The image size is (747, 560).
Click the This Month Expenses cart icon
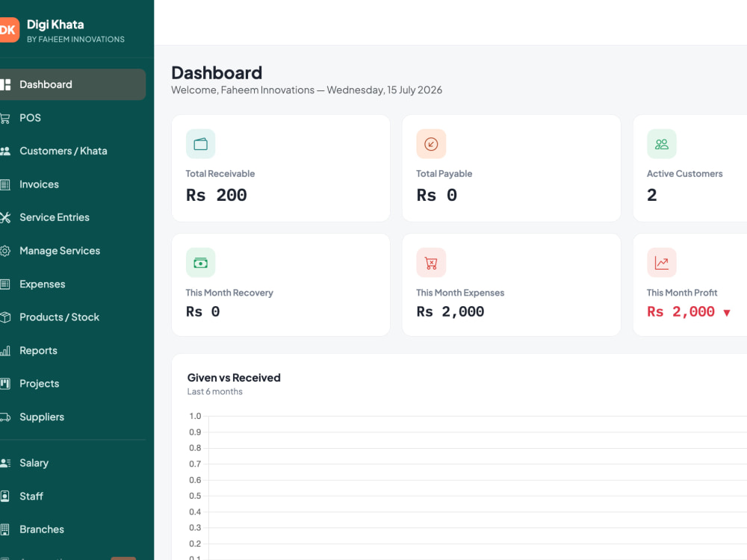pyautogui.click(x=431, y=262)
